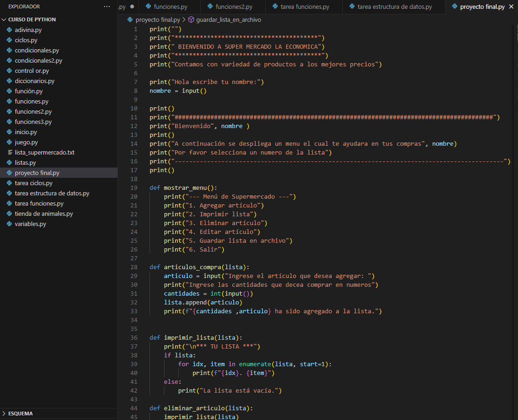Click the 'print(f"{idx}. {item}")' line
This screenshot has height=420, width=518.
[x=234, y=373]
